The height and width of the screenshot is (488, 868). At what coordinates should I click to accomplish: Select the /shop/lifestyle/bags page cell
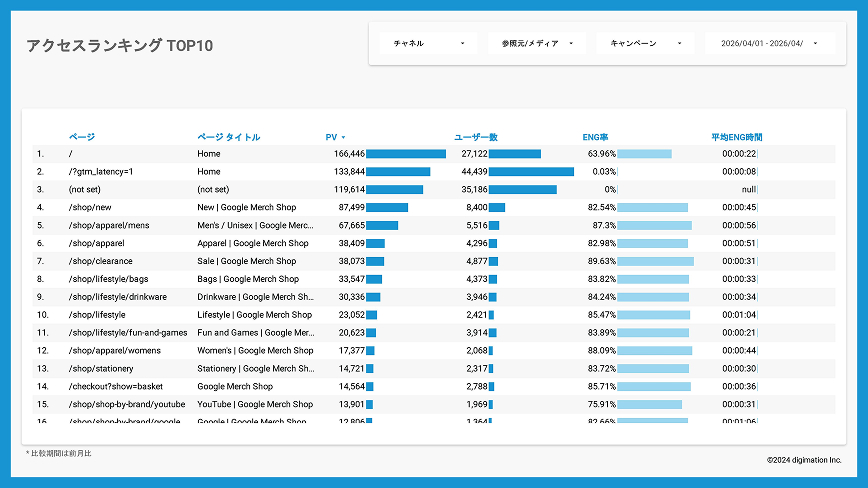coord(108,279)
